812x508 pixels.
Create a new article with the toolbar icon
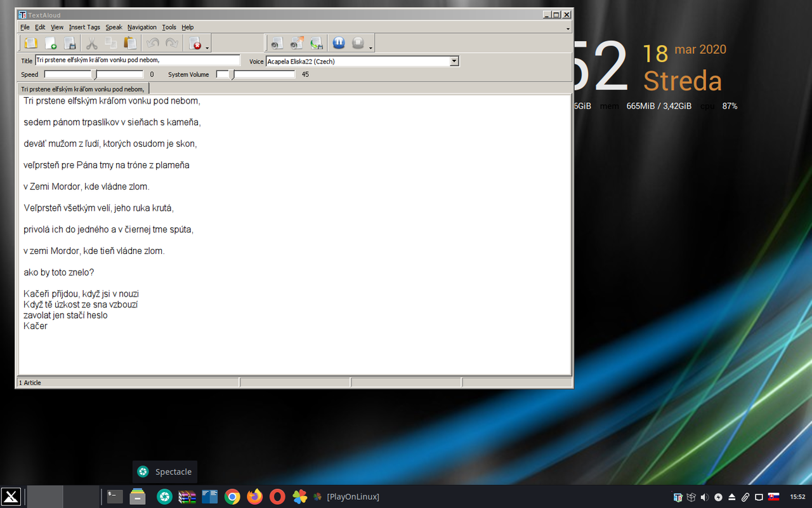tap(50, 43)
